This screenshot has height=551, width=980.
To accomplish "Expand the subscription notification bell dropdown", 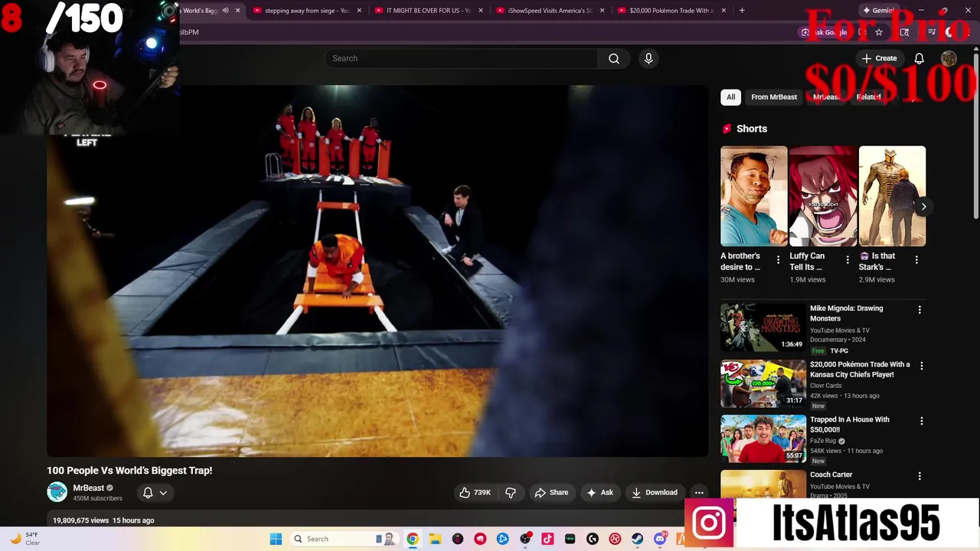I will click(155, 493).
